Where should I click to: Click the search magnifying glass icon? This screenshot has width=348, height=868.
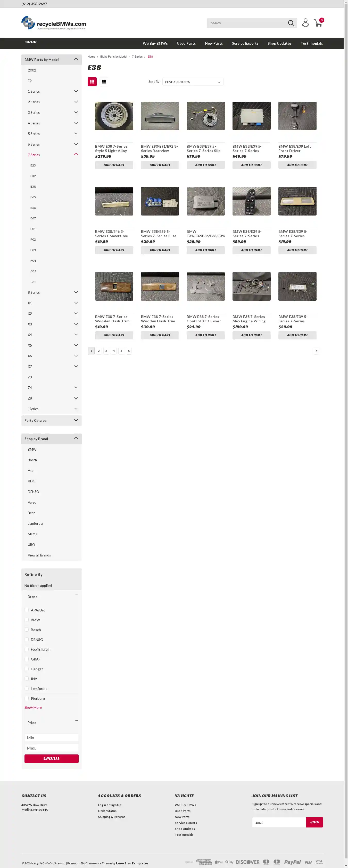coord(291,23)
